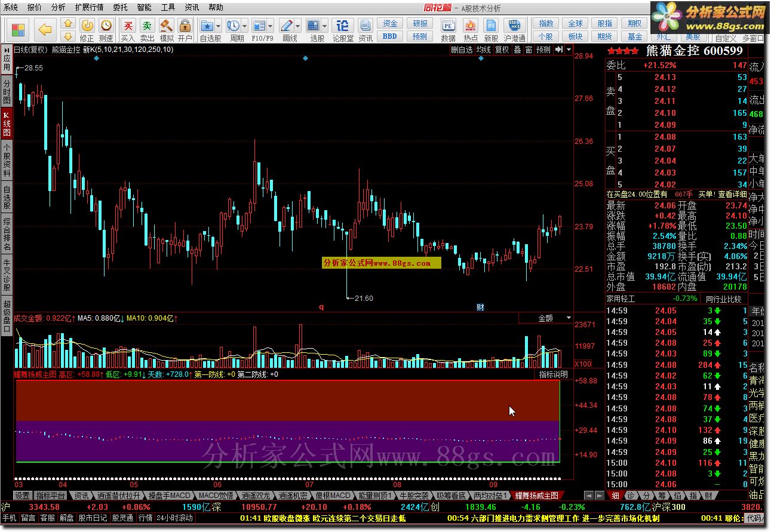Toggle 预测 forecast display on chart
This screenshot has height=532, width=771.
pyautogui.click(x=543, y=50)
